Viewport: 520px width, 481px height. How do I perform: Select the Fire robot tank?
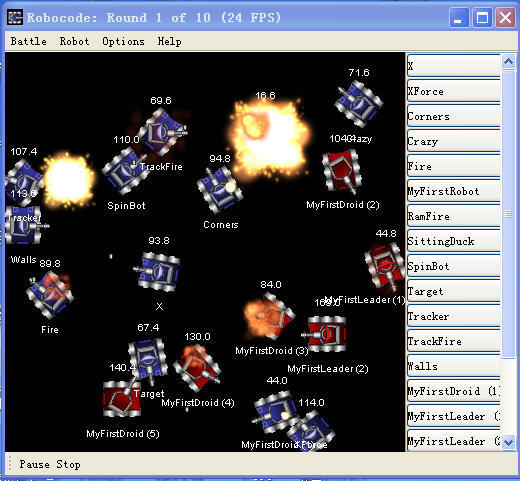(x=49, y=294)
